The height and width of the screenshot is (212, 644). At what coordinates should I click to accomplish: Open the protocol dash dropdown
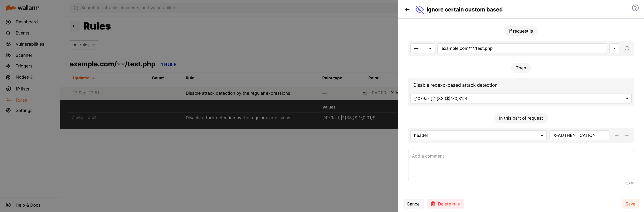[x=422, y=48]
